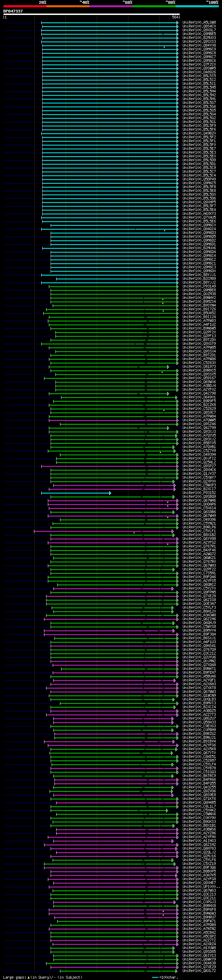Image resolution: width=222 pixels, height=980 pixels.
Task: Open hit UniRef100_A5LGW8
Action: click(199, 23)
